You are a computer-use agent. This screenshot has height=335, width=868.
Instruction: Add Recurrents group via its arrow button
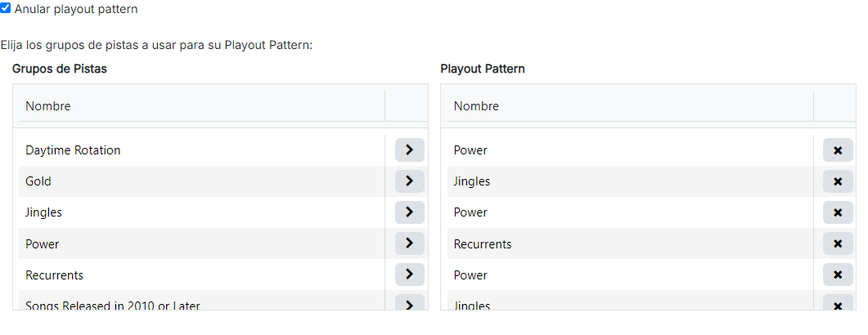tap(410, 275)
